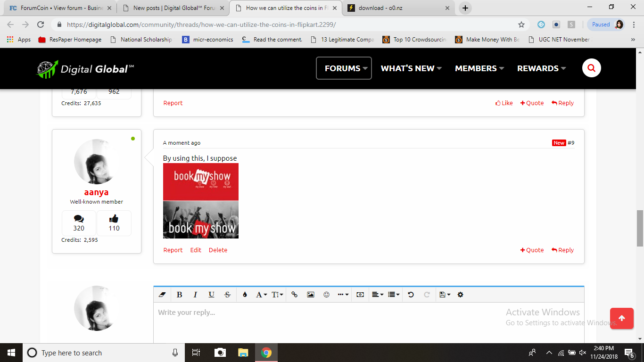Screen dimensions: 644x362
Task: Insert an image into the reply
Action: coord(309,294)
